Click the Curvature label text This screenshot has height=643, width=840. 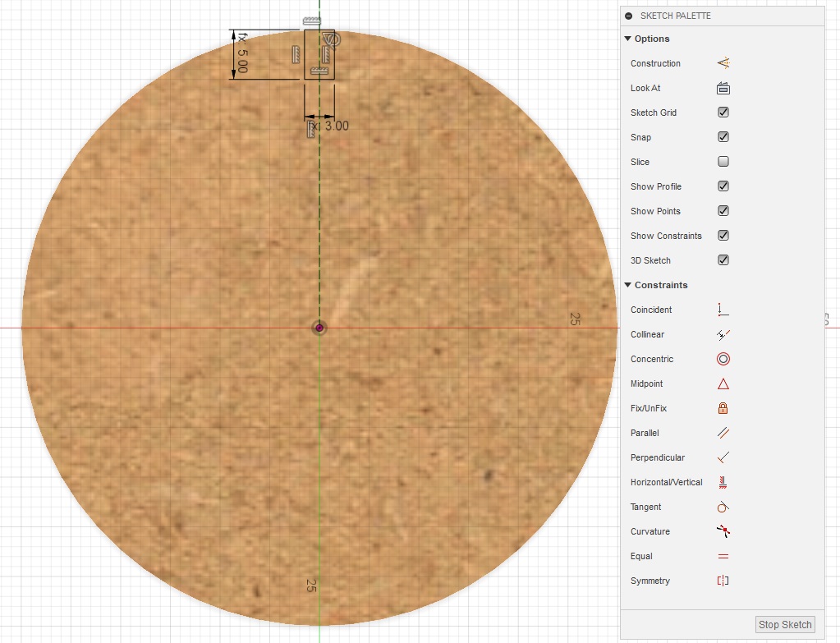[650, 531]
